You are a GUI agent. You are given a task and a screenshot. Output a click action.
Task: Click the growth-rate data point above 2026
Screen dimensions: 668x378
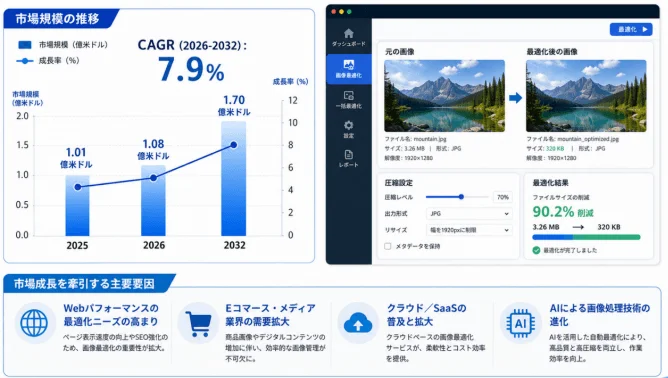pyautogui.click(x=153, y=178)
